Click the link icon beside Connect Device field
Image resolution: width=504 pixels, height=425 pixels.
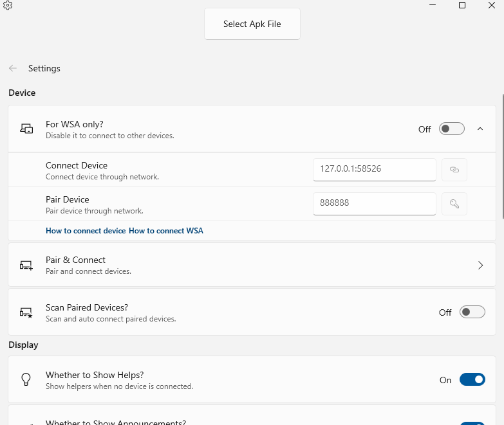pyautogui.click(x=454, y=170)
